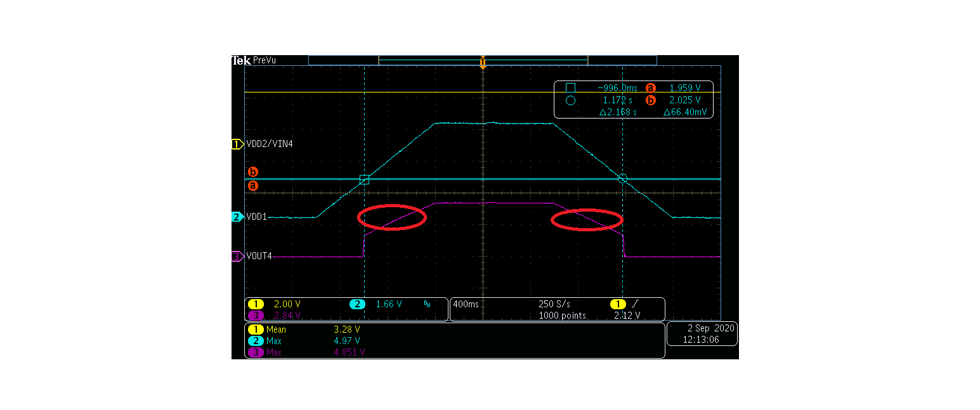This screenshot has height=410, width=980.
Task: Click the 400ms timebase readout
Action: click(466, 304)
